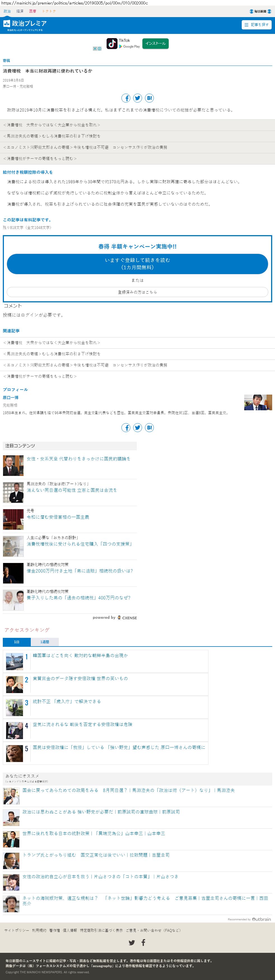Viewport: 275px width, 980px height.
Task: Click 登録済みの方はこちら login button
Action: 138,292
